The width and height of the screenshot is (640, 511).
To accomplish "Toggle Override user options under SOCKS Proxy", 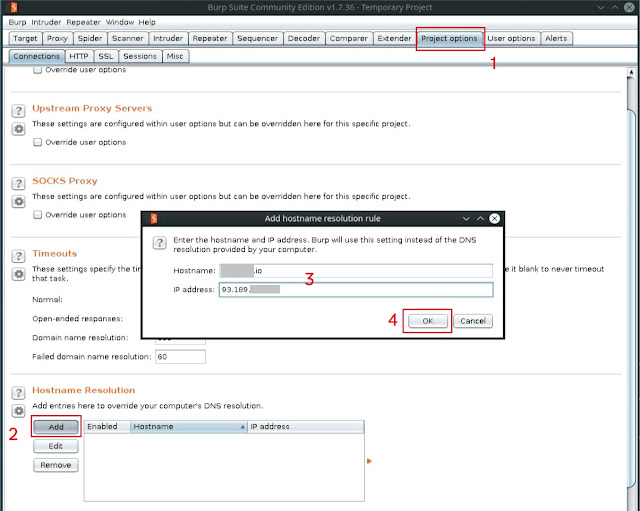I will pos(38,215).
